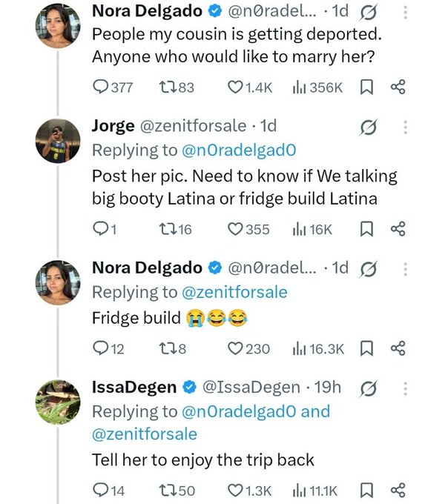Open @zenitforsale link in Nora's reply
Image resolution: width=448 pixels, height=504 pixels.
234,293
